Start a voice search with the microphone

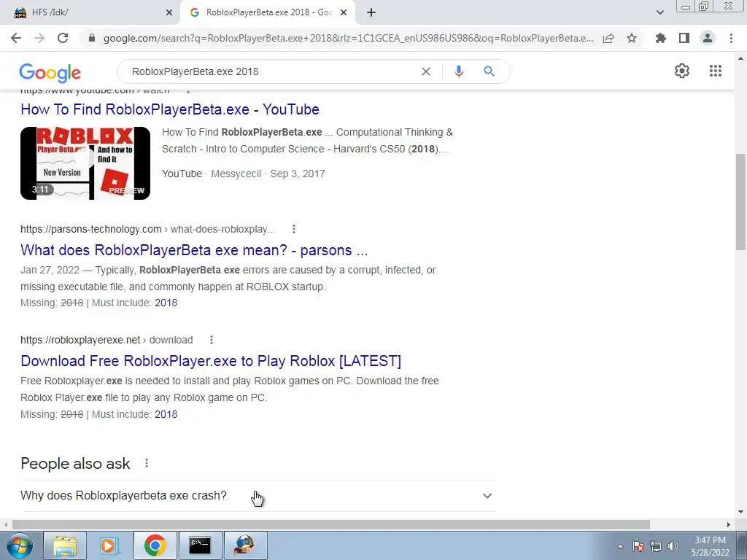(458, 71)
